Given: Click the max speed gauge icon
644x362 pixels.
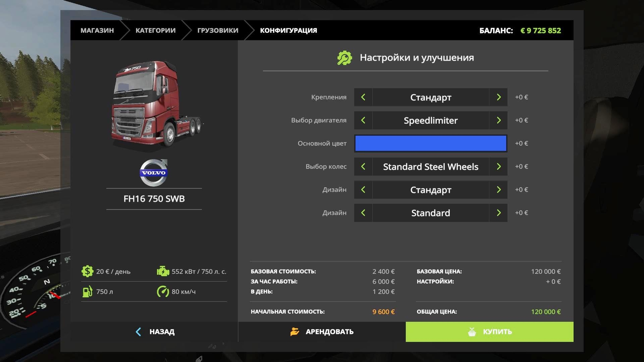Looking at the screenshot, I should point(163,292).
